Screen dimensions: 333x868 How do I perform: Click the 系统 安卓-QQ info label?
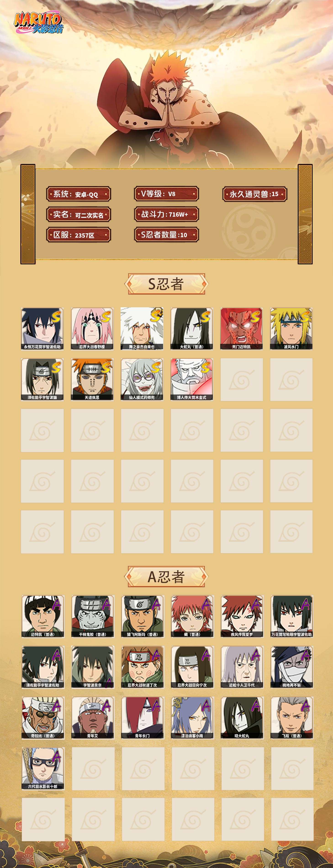coord(79,195)
